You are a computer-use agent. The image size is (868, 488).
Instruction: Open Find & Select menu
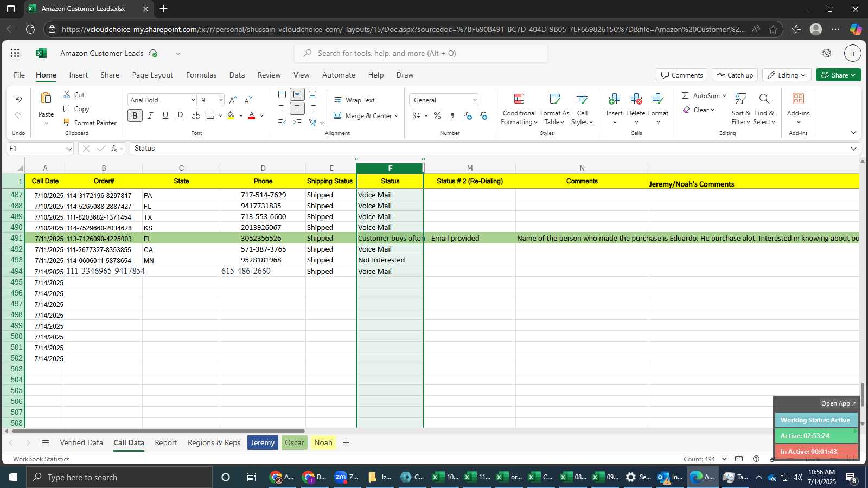click(764, 109)
